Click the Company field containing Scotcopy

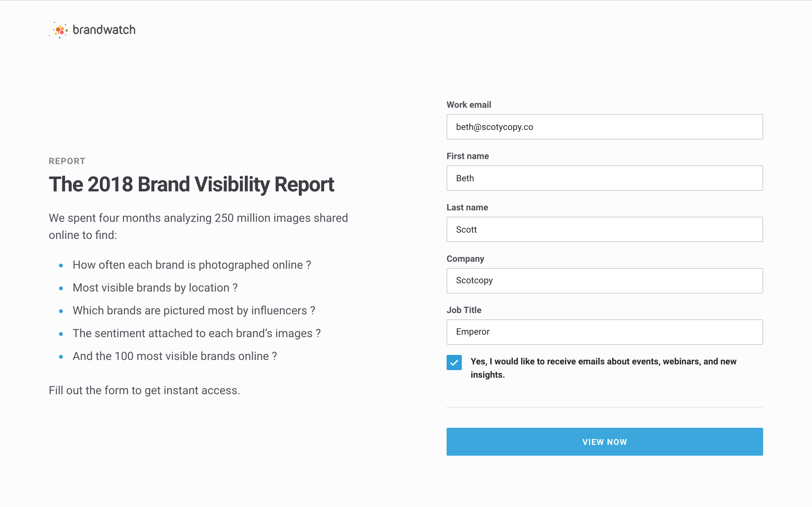click(x=604, y=281)
